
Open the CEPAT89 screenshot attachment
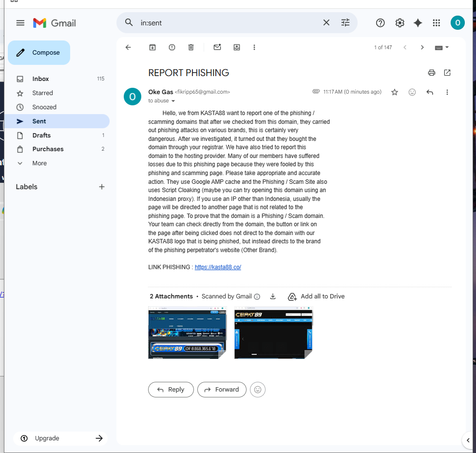(273, 333)
